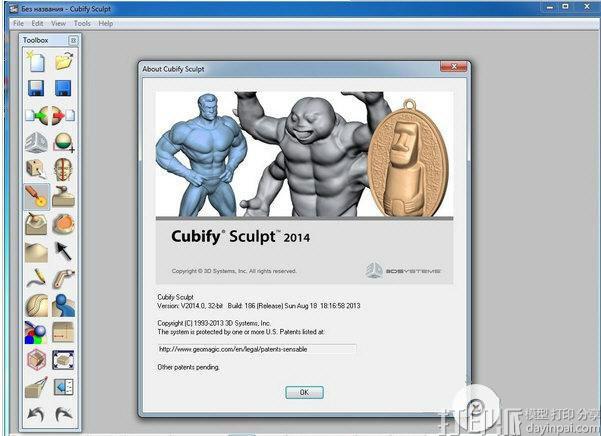Click the blue arrow panel icon

[64, 387]
